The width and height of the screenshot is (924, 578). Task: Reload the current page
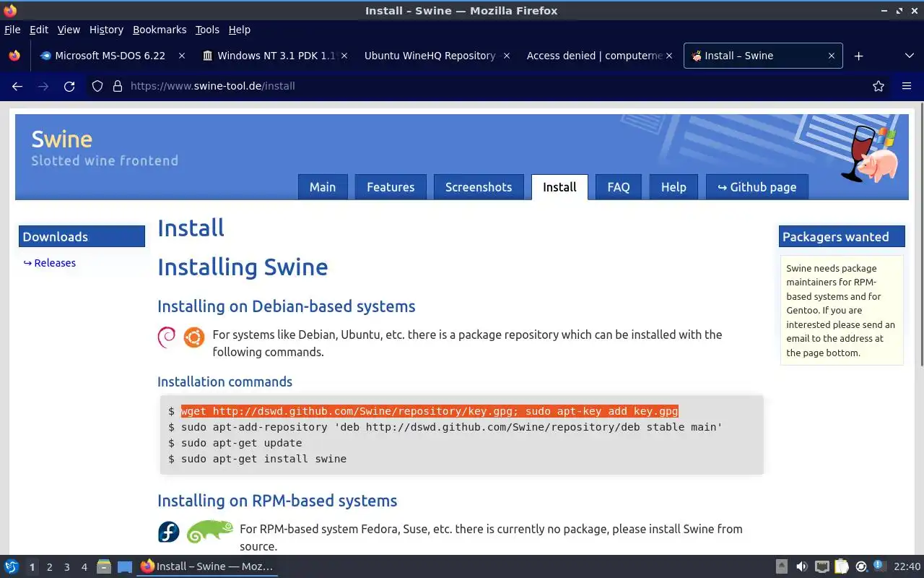(69, 86)
